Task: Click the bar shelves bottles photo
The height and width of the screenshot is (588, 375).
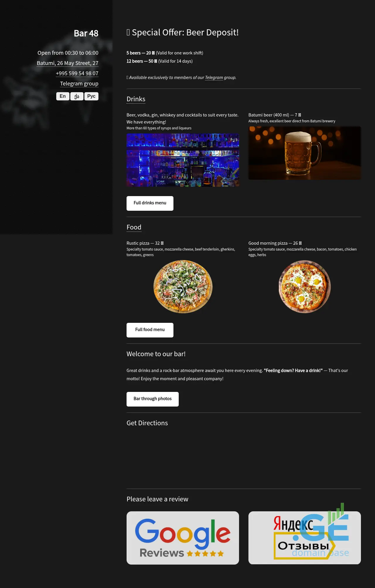Action: point(183,160)
